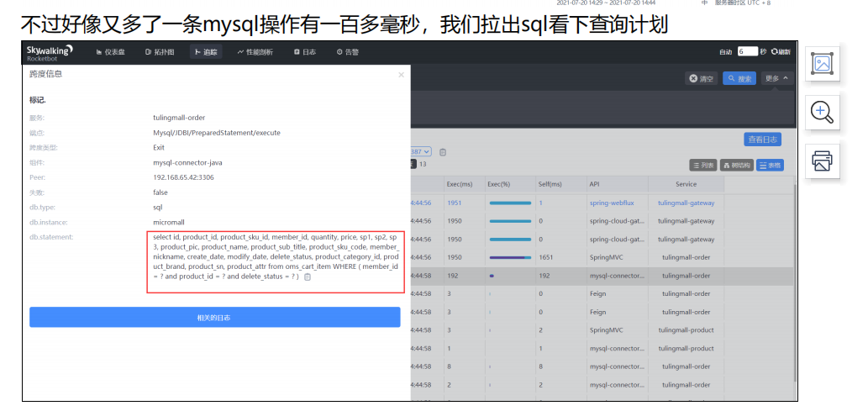Image resolution: width=868 pixels, height=411 pixels.
Task: Click the print image icon in side toolbar
Action: [x=822, y=161]
